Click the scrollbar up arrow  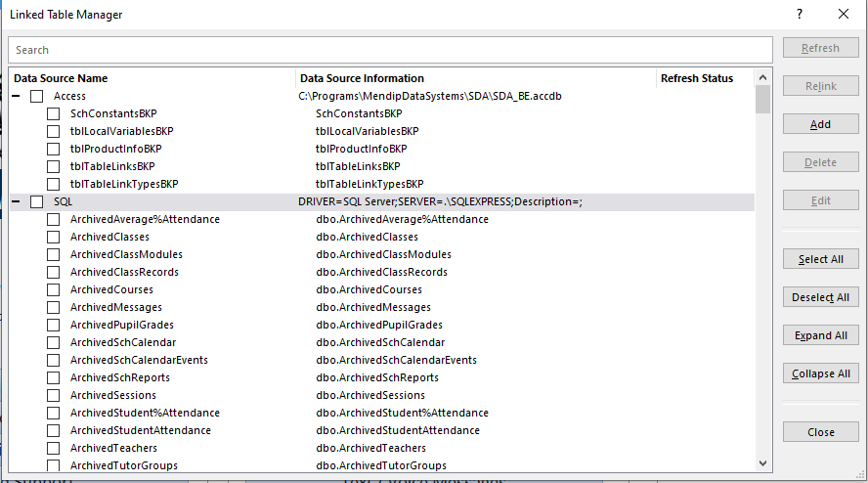tap(762, 77)
